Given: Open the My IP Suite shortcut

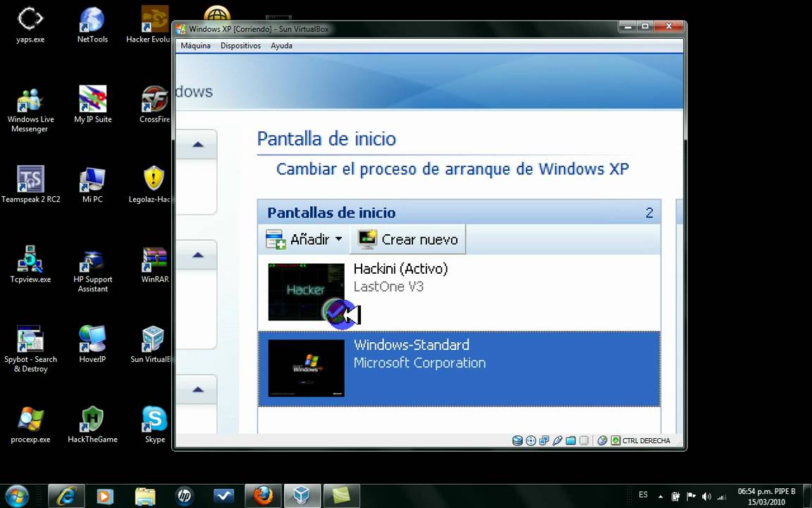Looking at the screenshot, I should pos(93,104).
